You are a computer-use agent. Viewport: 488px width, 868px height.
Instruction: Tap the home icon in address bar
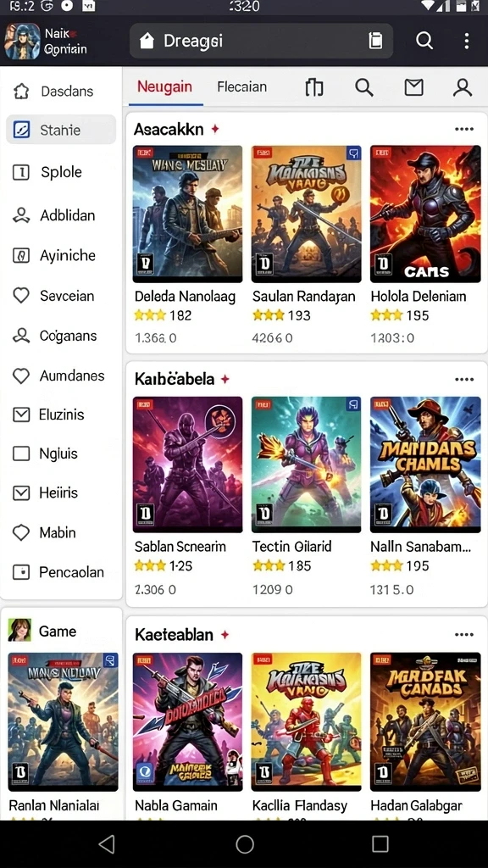(147, 41)
